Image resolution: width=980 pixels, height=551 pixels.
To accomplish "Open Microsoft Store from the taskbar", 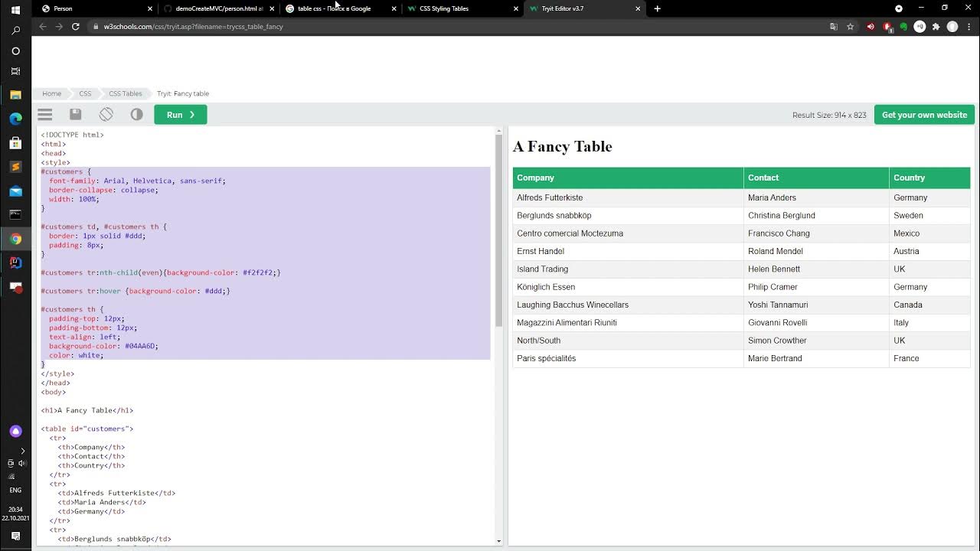I will click(15, 142).
